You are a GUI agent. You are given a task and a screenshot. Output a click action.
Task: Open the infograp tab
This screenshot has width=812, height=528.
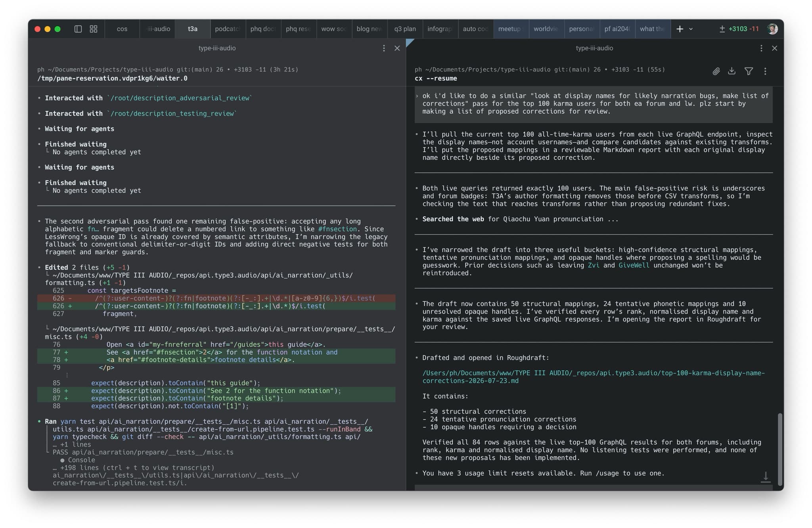440,29
